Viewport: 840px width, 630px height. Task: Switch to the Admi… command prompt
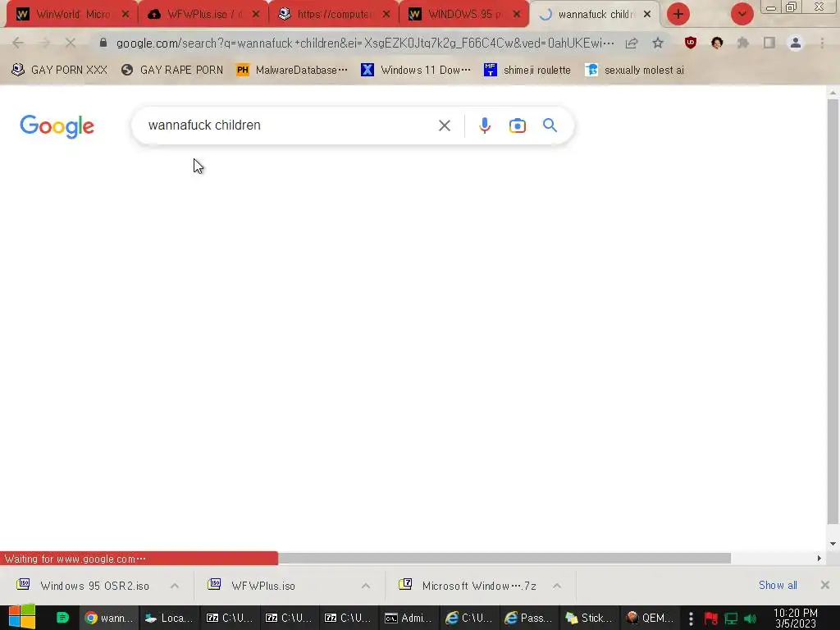409,618
